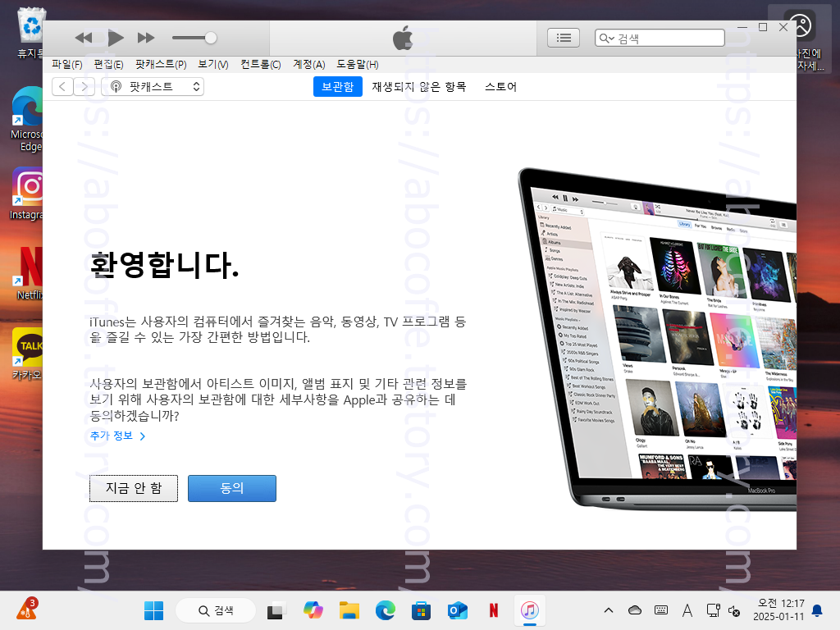This screenshot has width=840, height=630.
Task: Go back with the left chevron button
Action: click(x=62, y=86)
